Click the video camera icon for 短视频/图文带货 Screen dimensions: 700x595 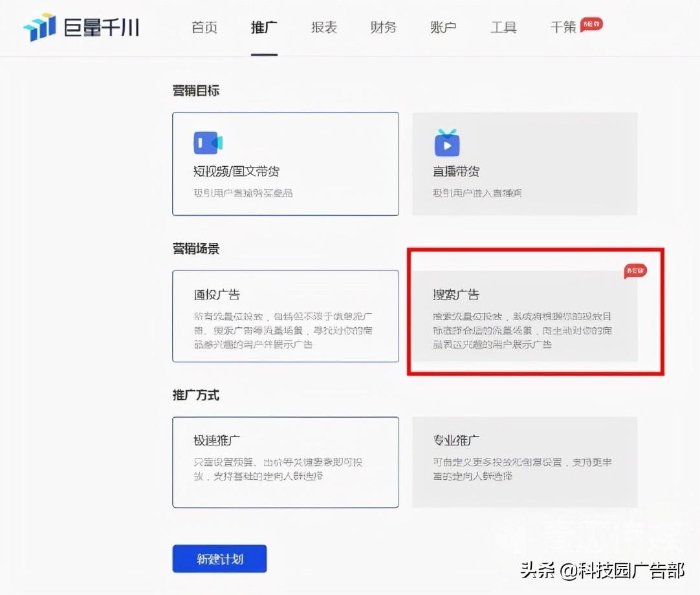(208, 142)
